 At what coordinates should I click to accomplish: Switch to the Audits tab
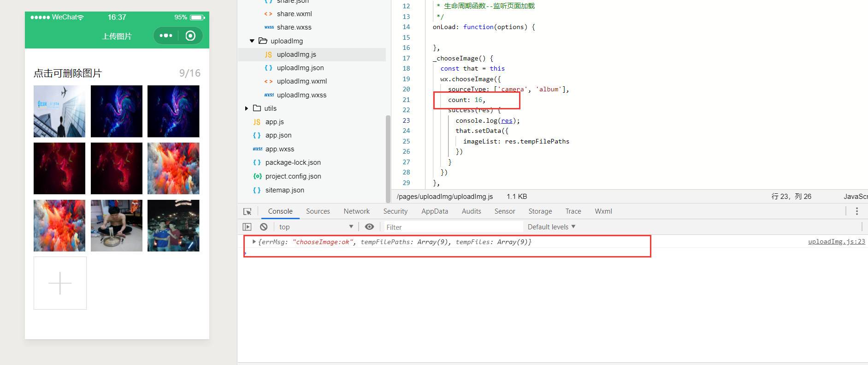tap(472, 211)
